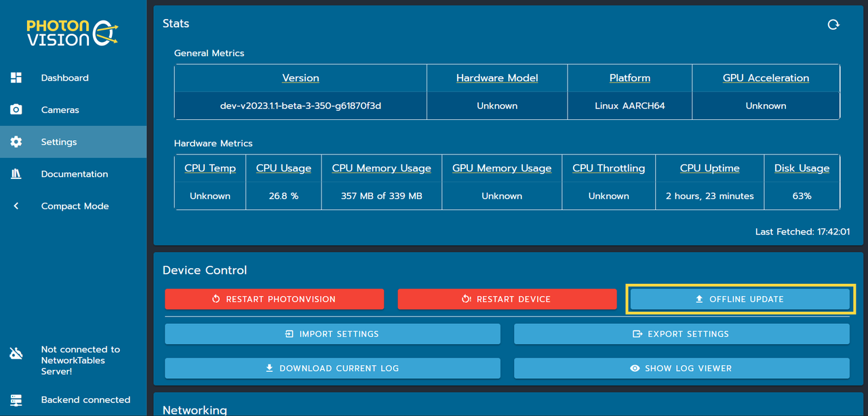Image resolution: width=868 pixels, height=416 pixels.
Task: Click the General Metrics label
Action: [210, 53]
